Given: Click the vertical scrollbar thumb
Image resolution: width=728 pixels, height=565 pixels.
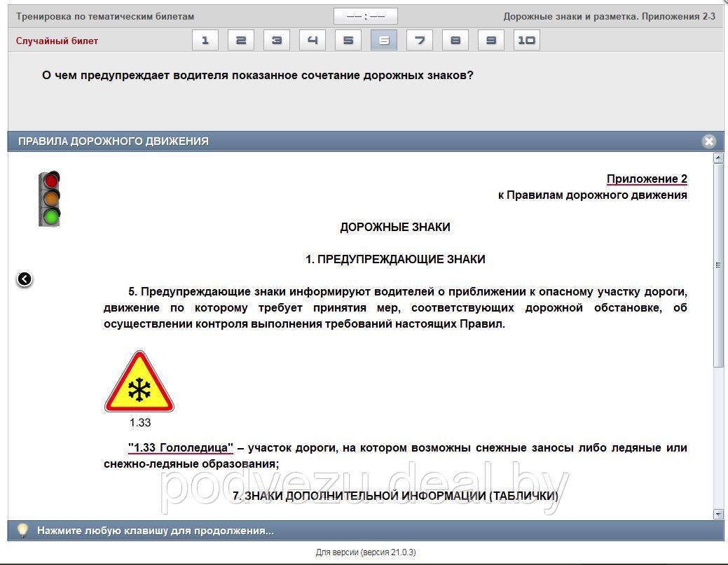Looking at the screenshot, I should [718, 265].
